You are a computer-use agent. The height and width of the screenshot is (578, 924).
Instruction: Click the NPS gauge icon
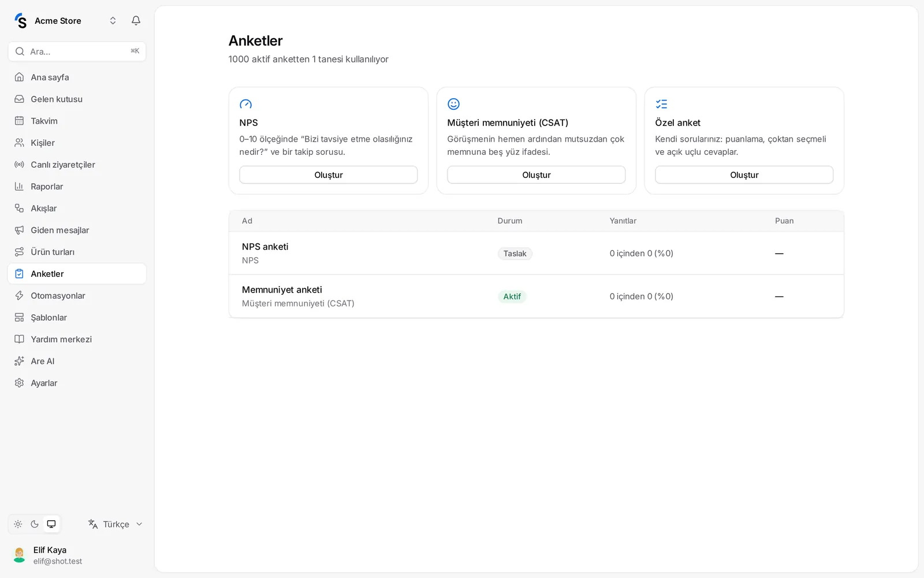coord(246,105)
